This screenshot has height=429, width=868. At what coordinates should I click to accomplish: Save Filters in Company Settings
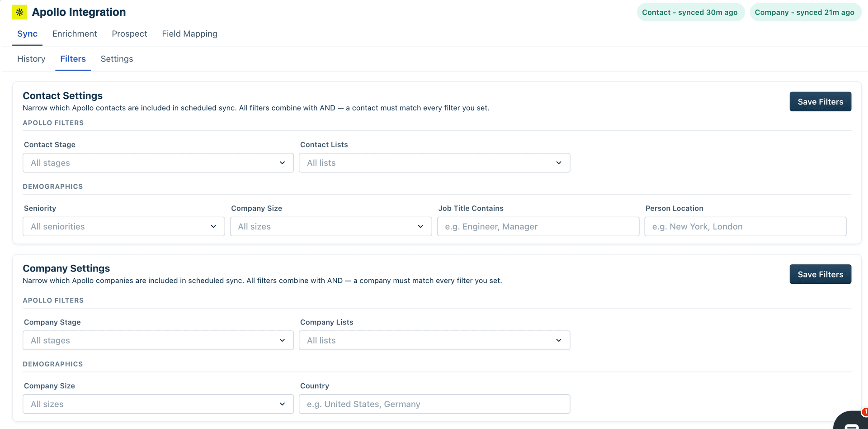(820, 274)
